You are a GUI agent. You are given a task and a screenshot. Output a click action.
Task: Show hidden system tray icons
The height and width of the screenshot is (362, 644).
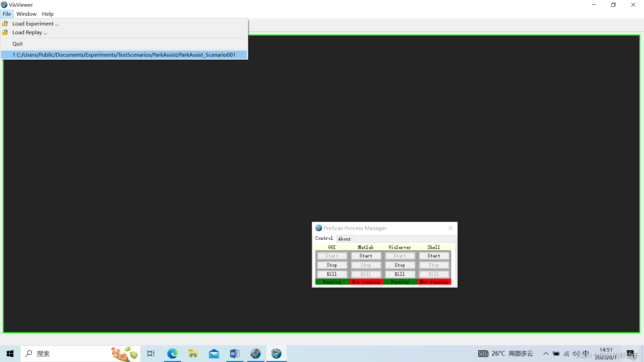[546, 354]
